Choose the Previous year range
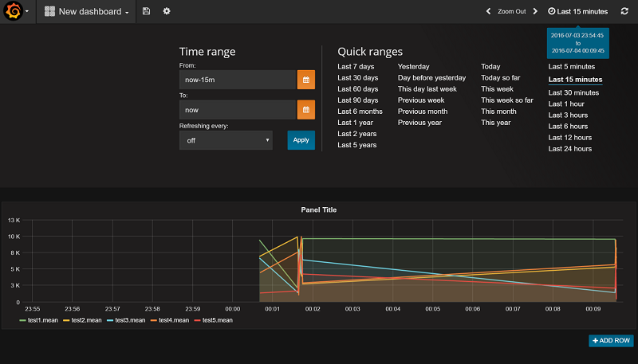 [x=419, y=123]
